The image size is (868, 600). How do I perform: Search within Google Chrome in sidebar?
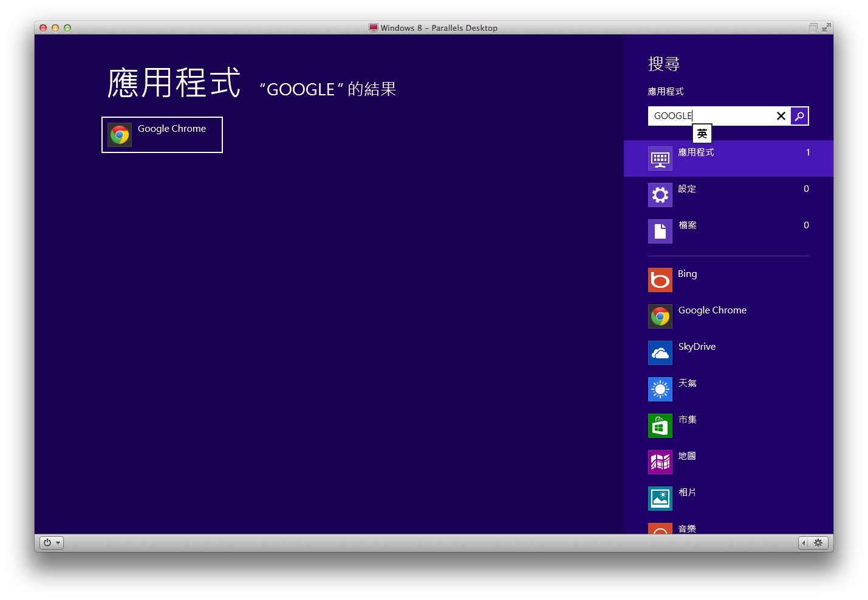click(728, 316)
